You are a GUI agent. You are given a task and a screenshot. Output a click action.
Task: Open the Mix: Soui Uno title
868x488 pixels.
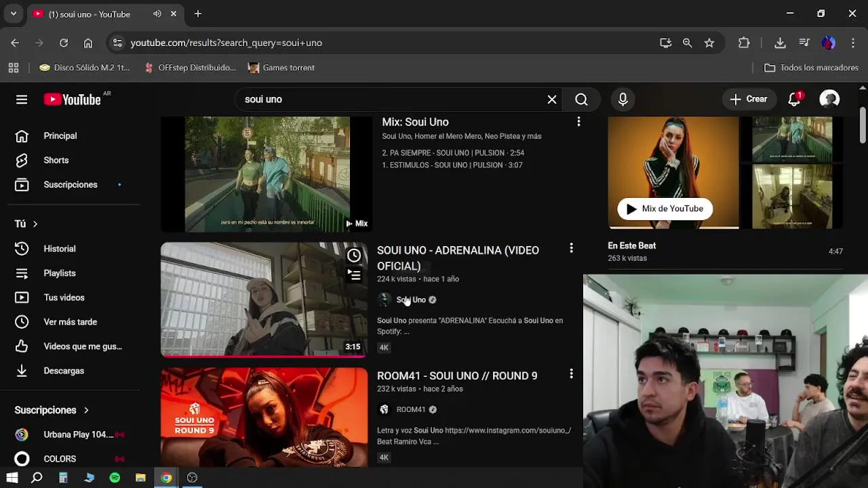(415, 122)
